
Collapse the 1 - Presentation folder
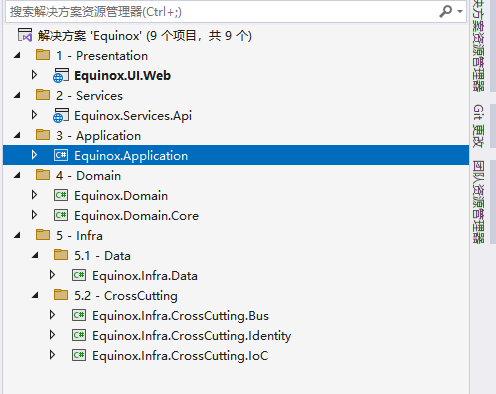[x=17, y=55]
